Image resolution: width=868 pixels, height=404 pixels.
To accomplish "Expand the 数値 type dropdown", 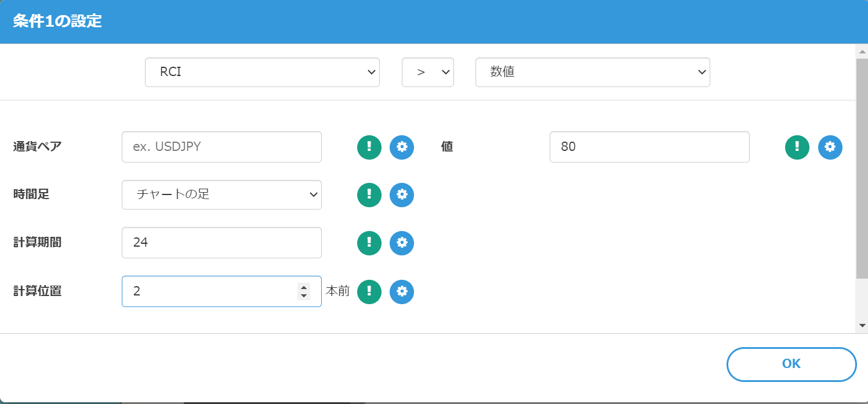I will [592, 73].
